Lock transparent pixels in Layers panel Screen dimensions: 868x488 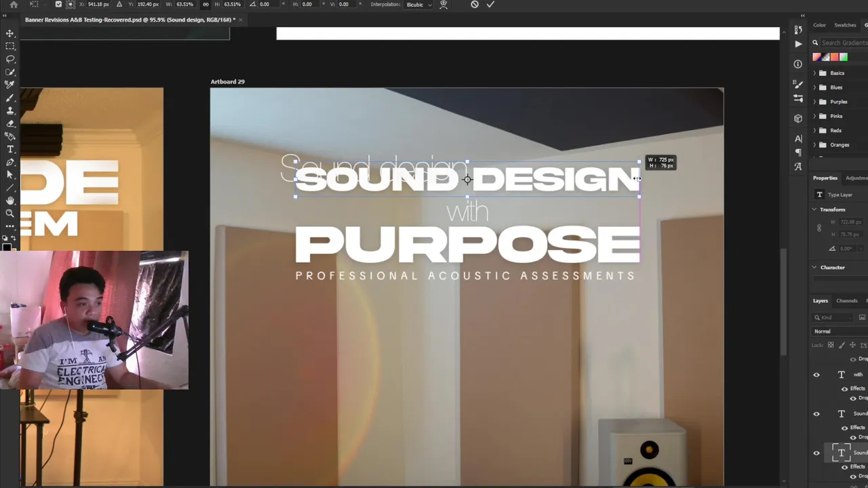click(x=831, y=345)
